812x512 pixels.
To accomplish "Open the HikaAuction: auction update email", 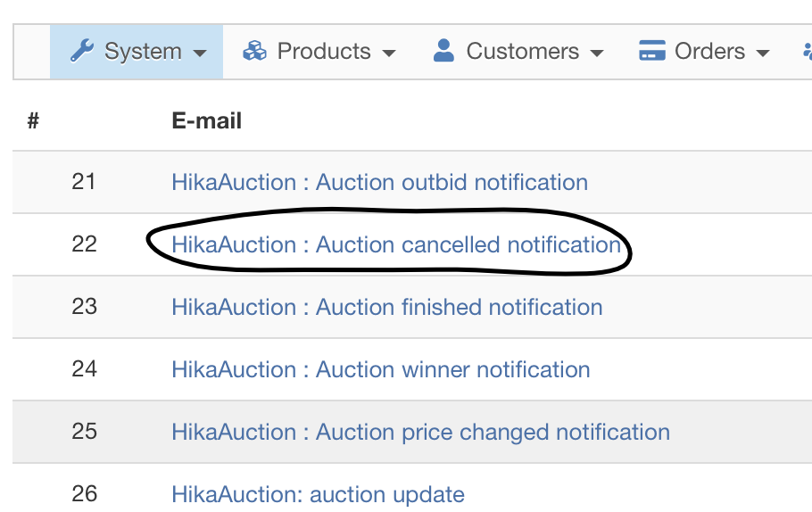I will tap(318, 494).
